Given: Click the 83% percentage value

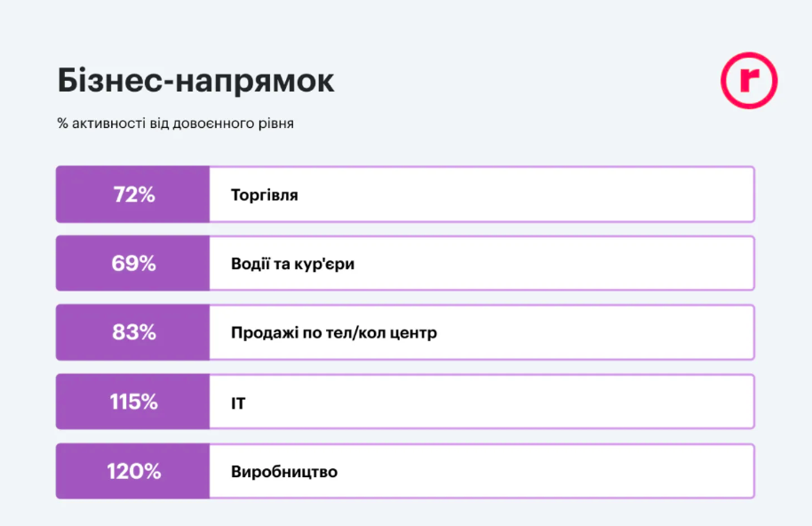Looking at the screenshot, I should [x=134, y=333].
